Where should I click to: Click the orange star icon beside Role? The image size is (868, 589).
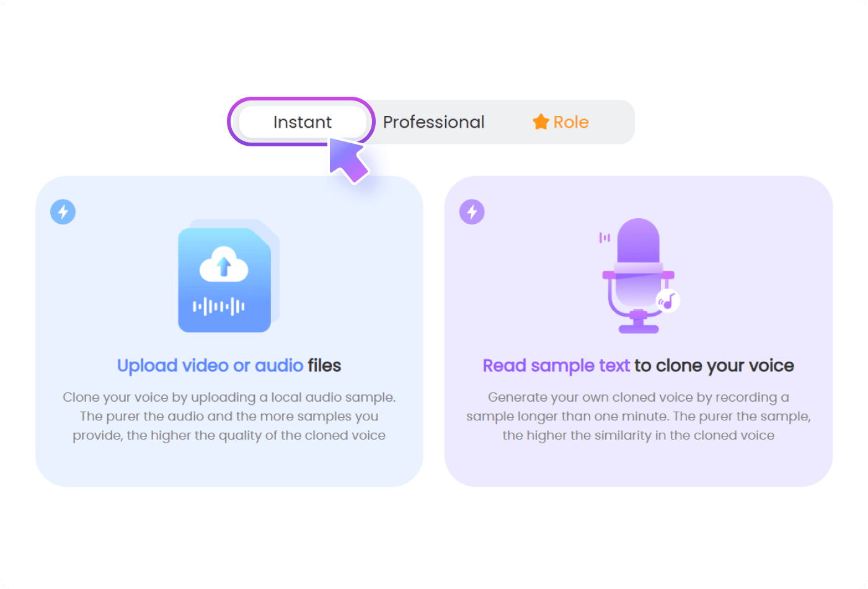[541, 122]
